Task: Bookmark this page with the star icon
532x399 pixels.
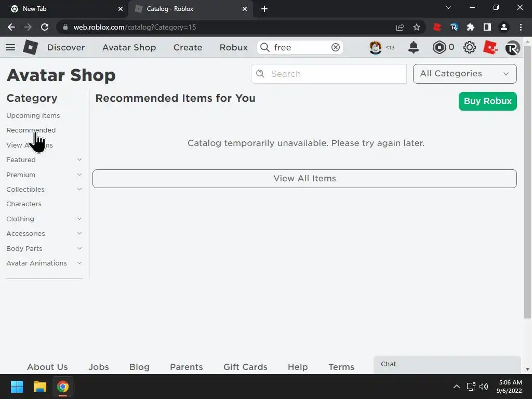Action: tap(417, 27)
